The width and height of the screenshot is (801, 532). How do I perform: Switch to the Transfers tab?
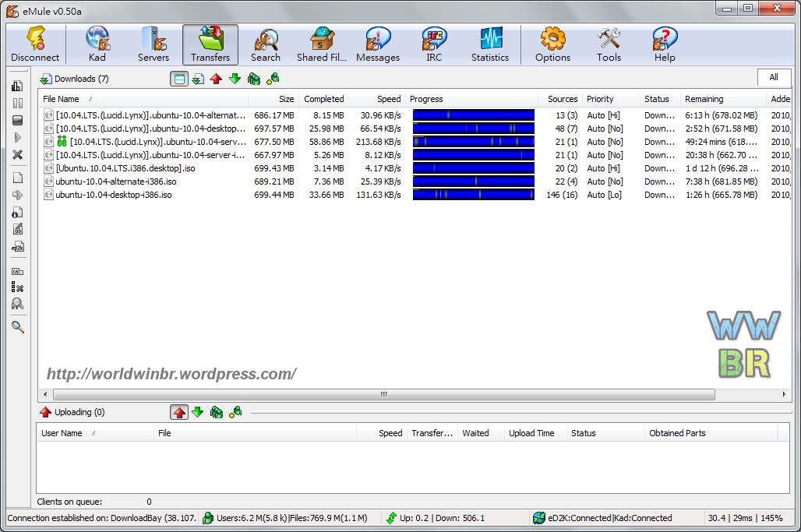tap(210, 44)
